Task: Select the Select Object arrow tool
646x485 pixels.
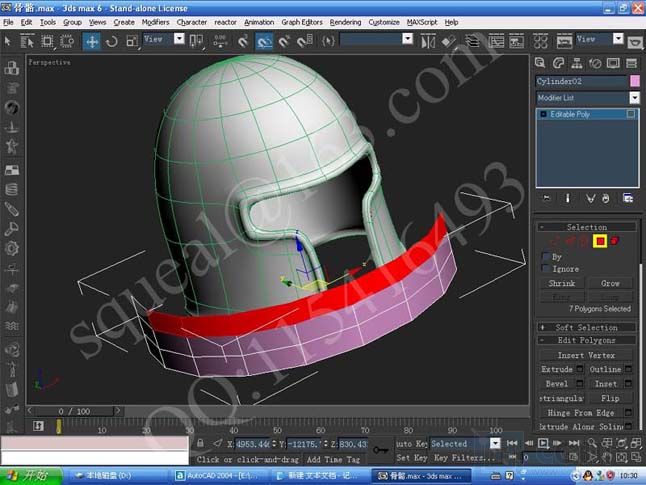Action: [7, 41]
